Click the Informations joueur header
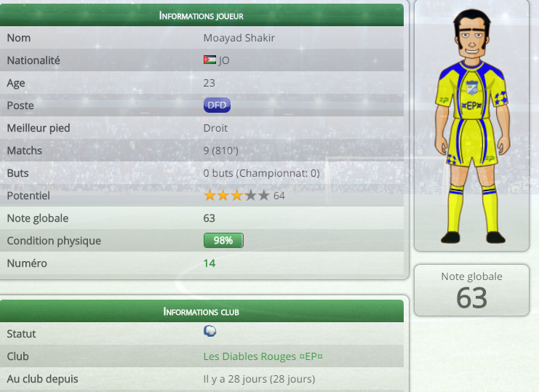539x392 pixels. (x=201, y=15)
